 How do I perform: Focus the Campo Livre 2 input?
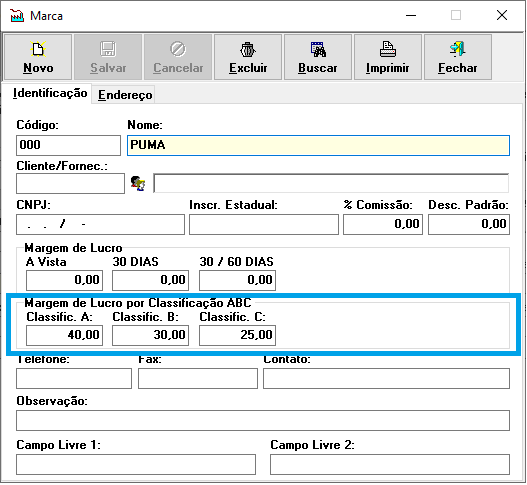(390, 464)
